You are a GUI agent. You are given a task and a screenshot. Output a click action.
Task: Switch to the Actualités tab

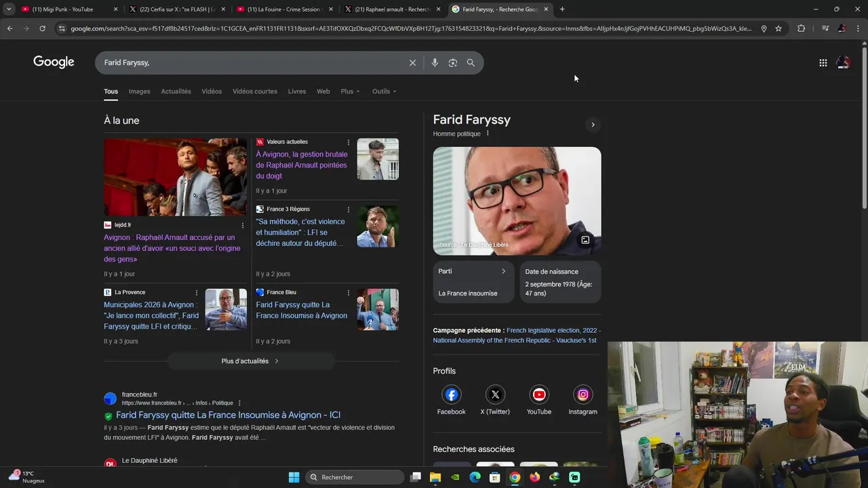coord(176,91)
